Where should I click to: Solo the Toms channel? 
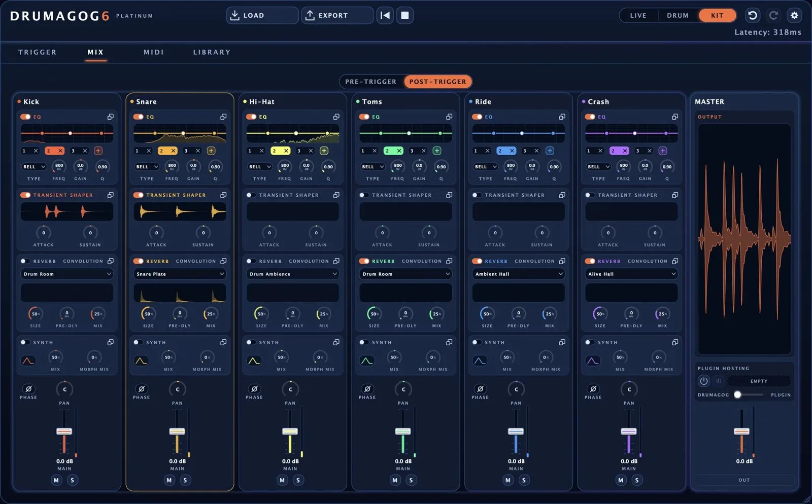tap(411, 480)
